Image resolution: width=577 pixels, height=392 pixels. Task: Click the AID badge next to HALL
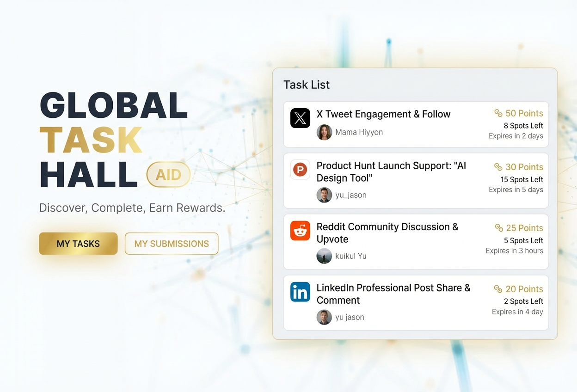(168, 175)
